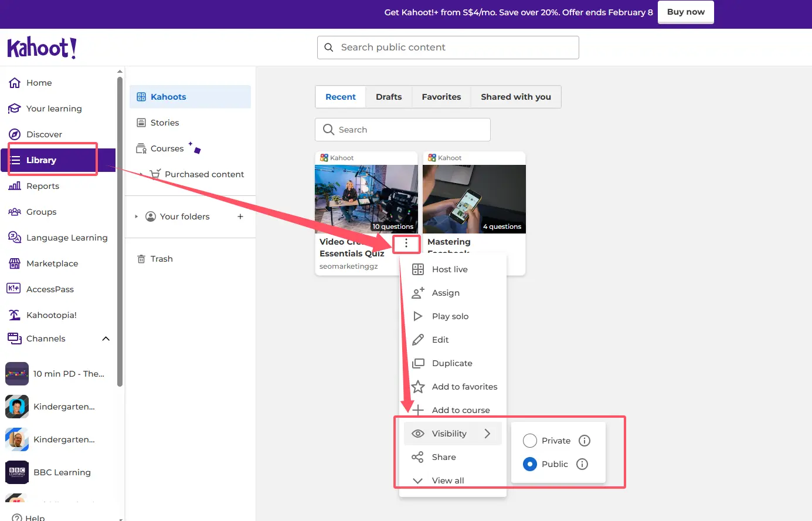Click the info icon next to Public
This screenshot has height=521, width=812.
582,464
